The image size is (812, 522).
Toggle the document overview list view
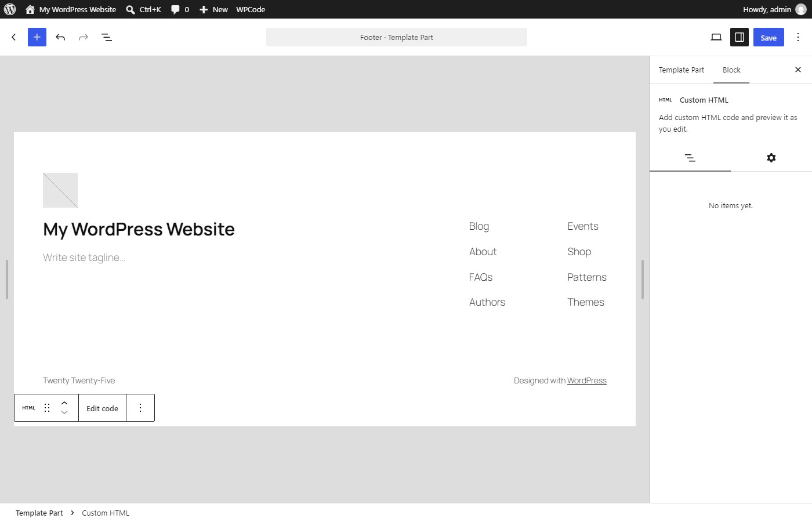tap(107, 37)
